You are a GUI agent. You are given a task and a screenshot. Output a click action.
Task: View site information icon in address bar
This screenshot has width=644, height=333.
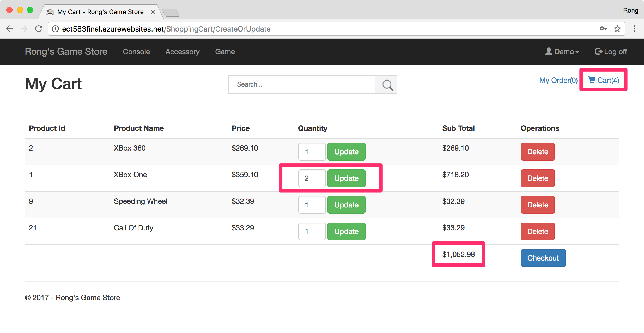point(55,29)
